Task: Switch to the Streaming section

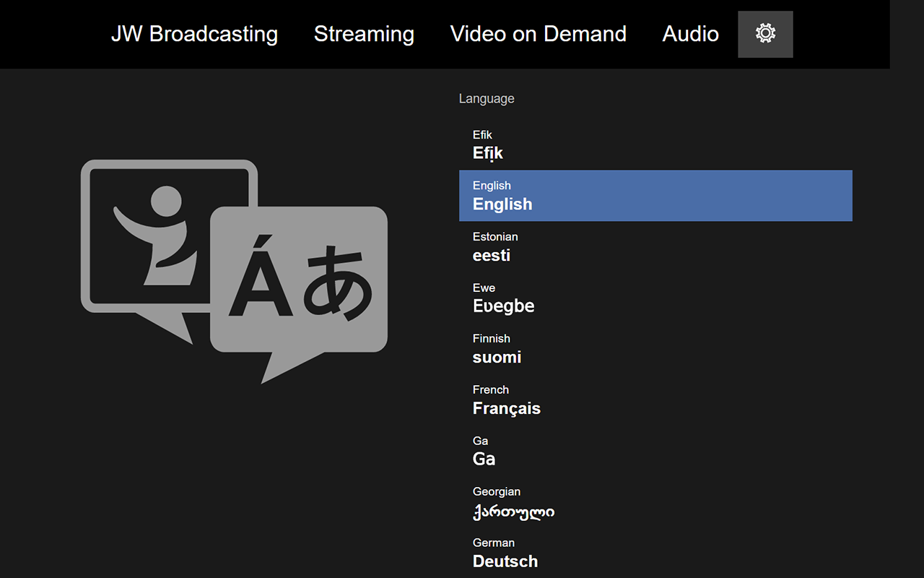Action: coord(364,34)
